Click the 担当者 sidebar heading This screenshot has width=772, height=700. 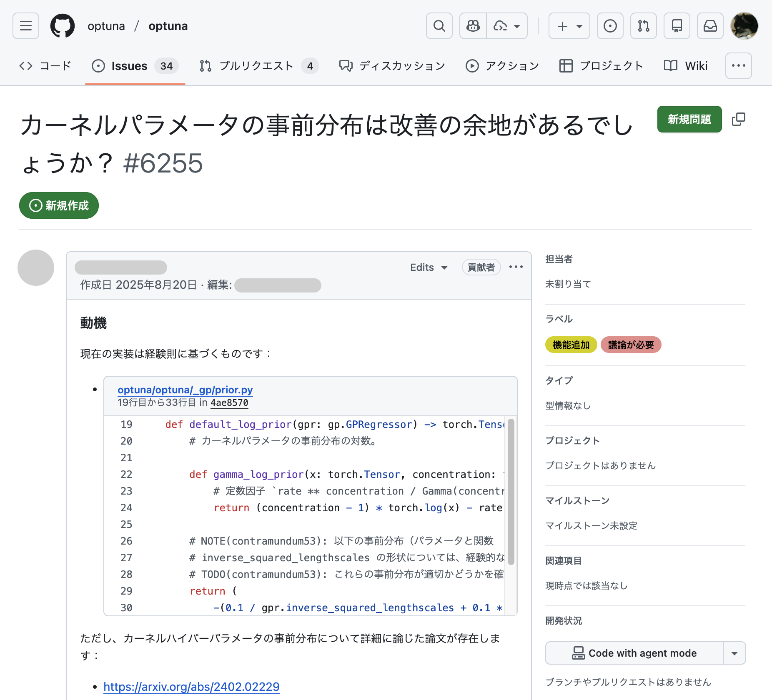[559, 259]
